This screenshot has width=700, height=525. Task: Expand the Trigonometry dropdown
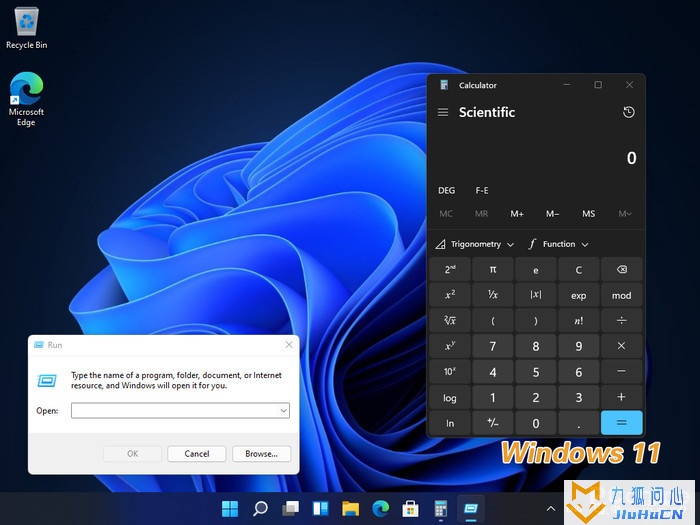pyautogui.click(x=475, y=244)
